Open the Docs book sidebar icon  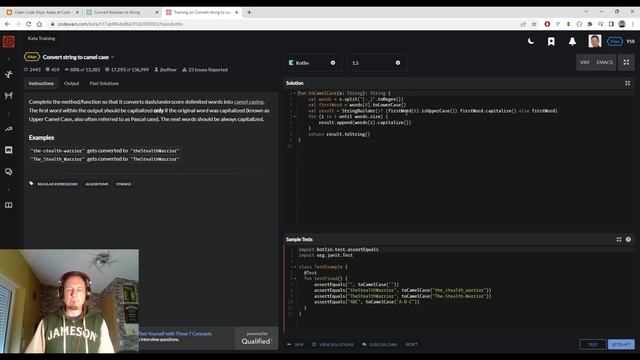tap(9, 205)
